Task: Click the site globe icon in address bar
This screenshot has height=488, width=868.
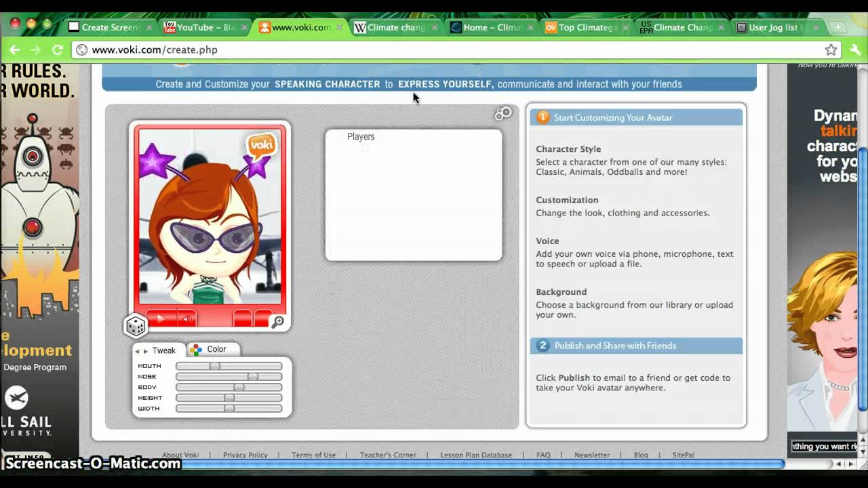Action: pos(82,49)
